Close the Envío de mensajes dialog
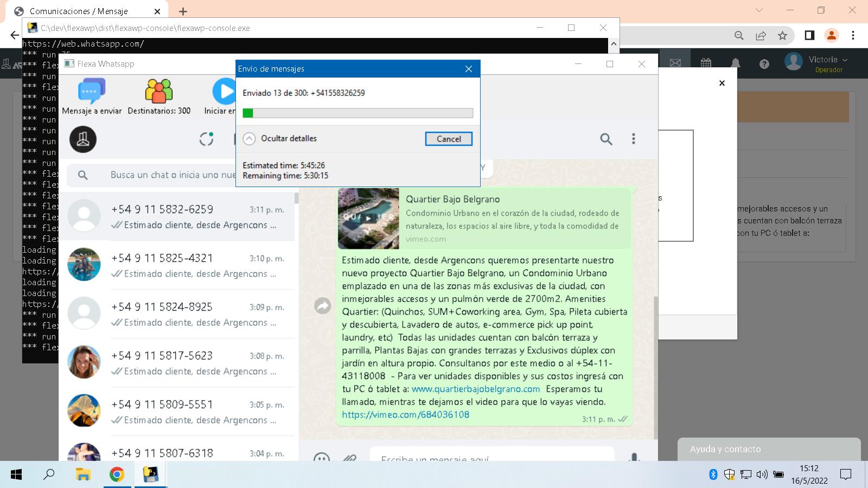 [469, 69]
